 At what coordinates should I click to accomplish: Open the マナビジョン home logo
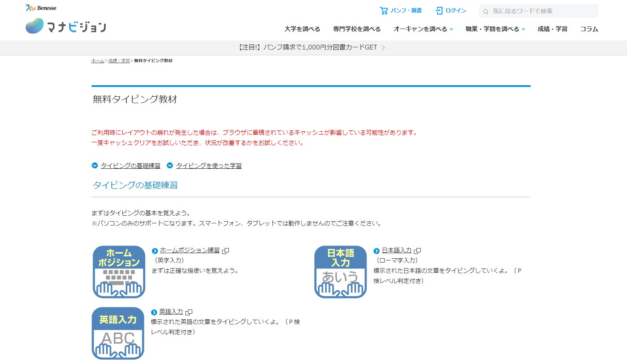pyautogui.click(x=66, y=26)
